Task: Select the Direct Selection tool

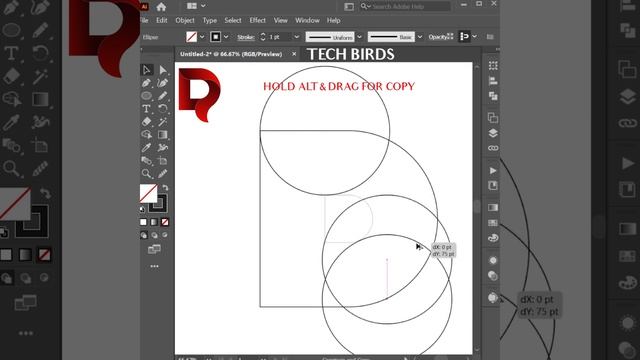Action: click(162, 70)
